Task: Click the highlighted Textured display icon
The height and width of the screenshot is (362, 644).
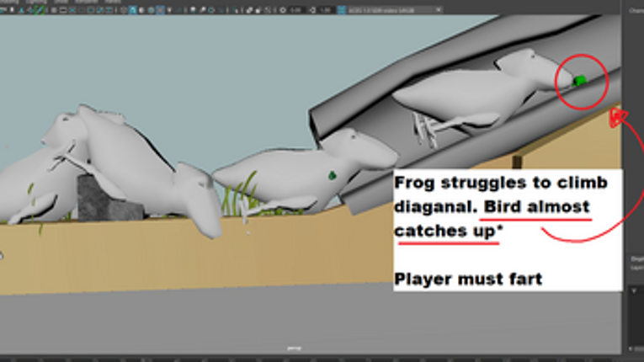Action: (161, 10)
